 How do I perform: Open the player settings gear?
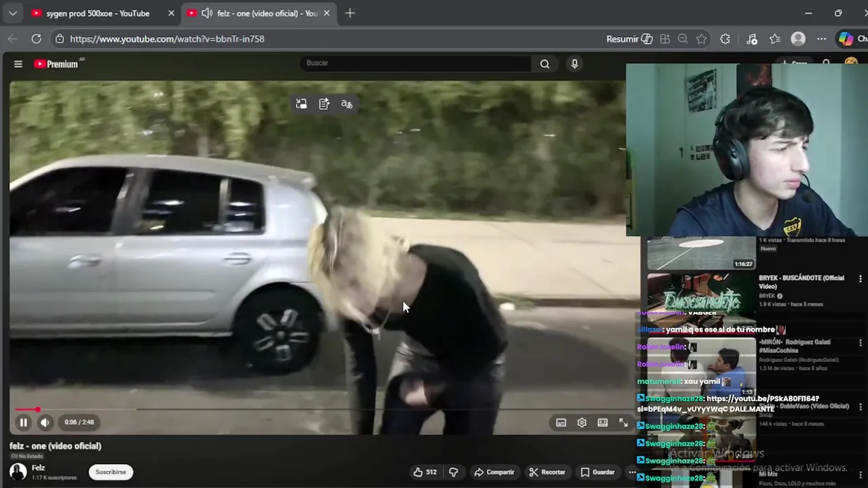pyautogui.click(x=582, y=422)
